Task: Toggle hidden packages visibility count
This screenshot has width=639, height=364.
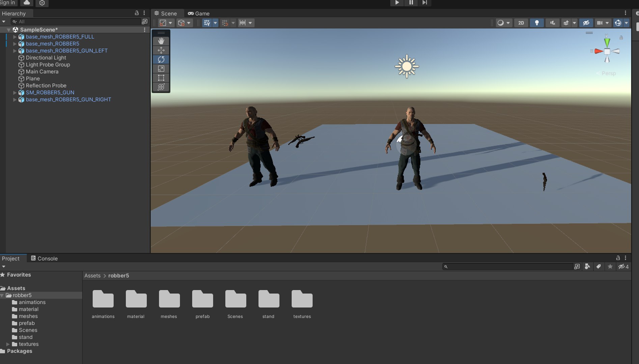Action: click(623, 267)
